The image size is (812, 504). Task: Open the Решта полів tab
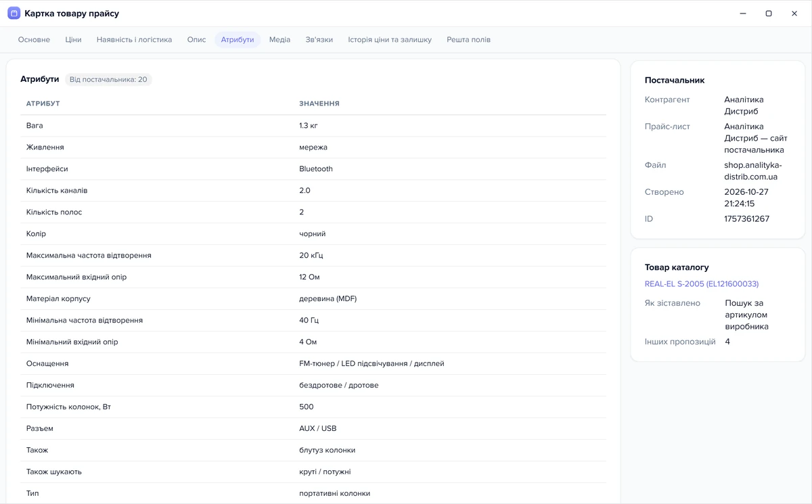(x=469, y=40)
